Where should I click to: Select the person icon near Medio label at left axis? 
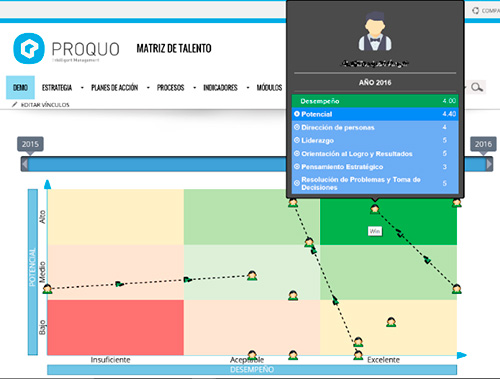pyautogui.click(x=48, y=289)
